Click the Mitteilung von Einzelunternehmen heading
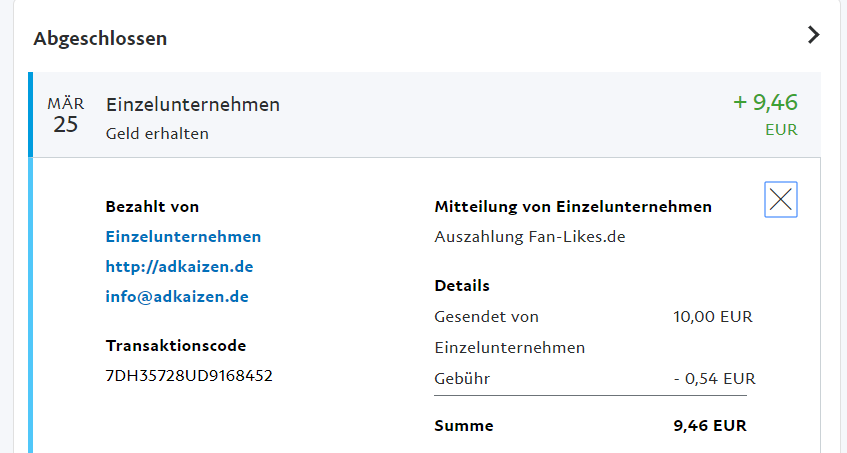The image size is (847, 453). 573,207
